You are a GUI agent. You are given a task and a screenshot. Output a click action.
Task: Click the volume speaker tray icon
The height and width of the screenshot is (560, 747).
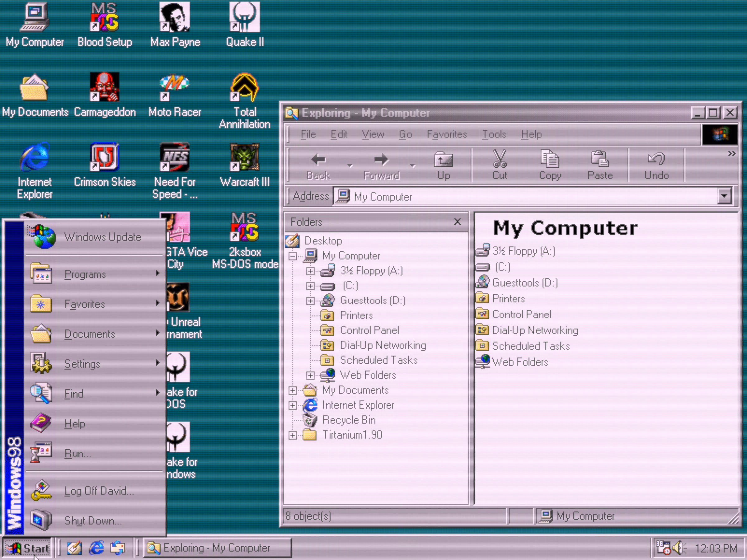[679, 548]
